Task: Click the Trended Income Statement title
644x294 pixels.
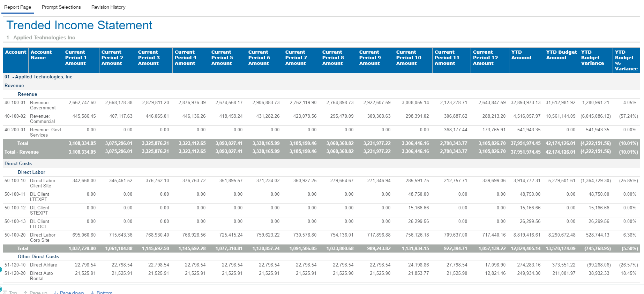Action: [80, 25]
